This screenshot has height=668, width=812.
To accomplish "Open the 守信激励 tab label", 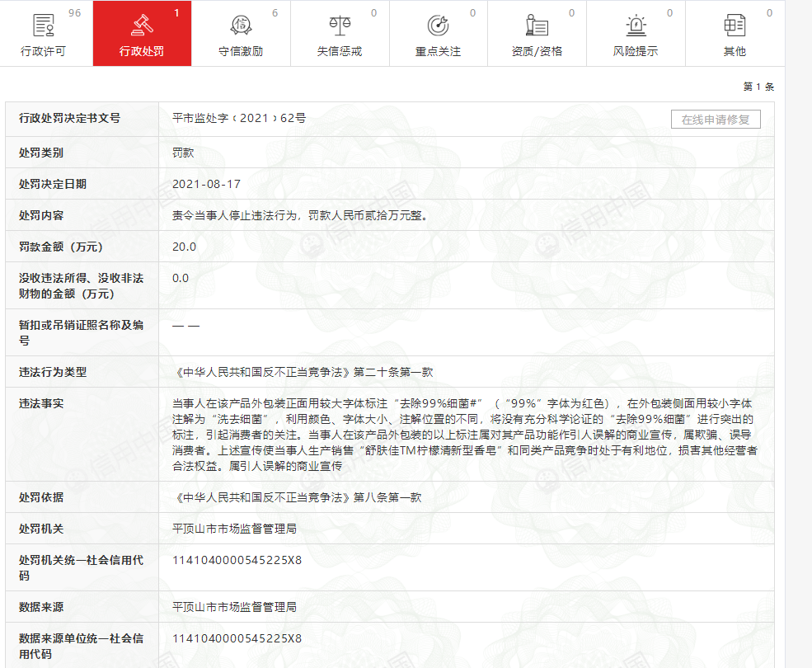I will pyautogui.click(x=241, y=51).
